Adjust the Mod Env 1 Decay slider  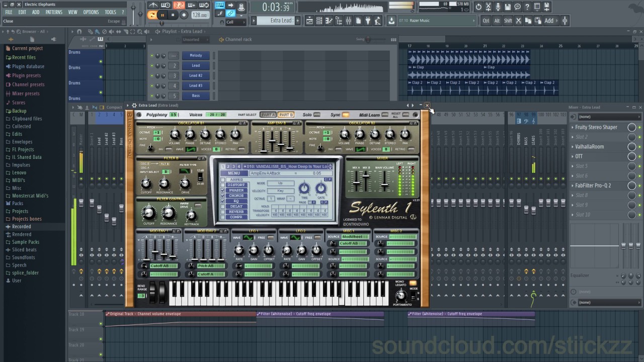tap(155, 251)
